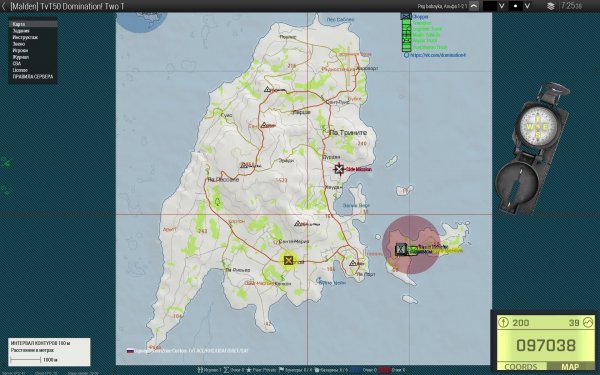This screenshot has width=600, height=375.
Task: Click the back arrow beside the mission title
Action: [3, 6]
